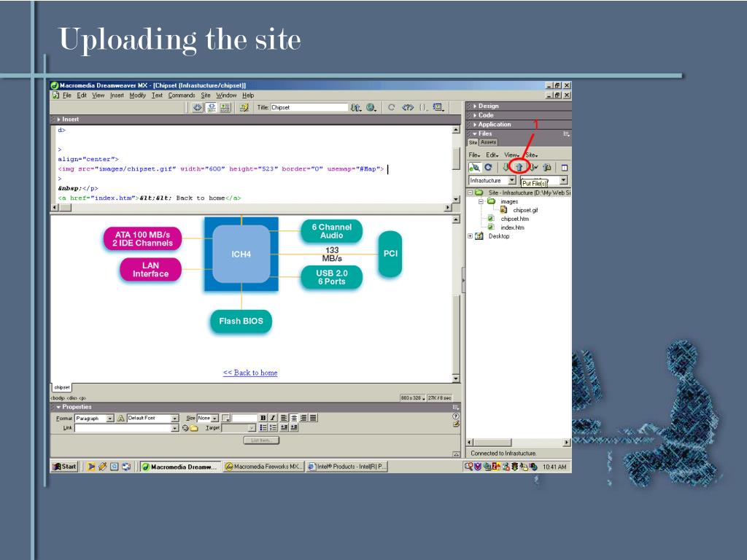Click Preview/Debug in Browser globe icon
Image resolution: width=747 pixels, height=560 pixels.
(371, 107)
